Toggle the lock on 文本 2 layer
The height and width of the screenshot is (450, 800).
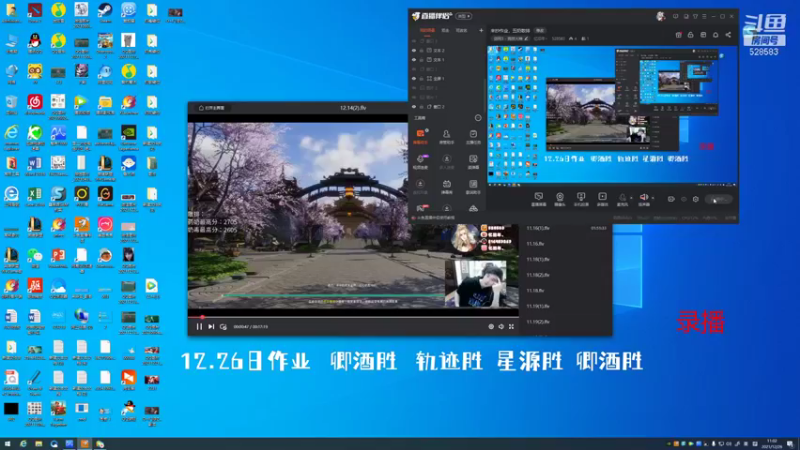421,51
